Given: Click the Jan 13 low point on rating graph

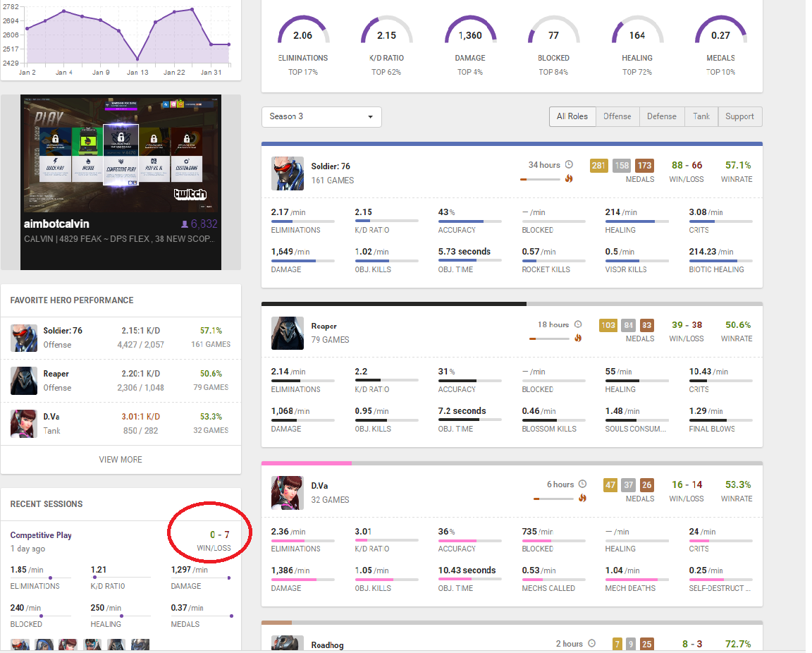Looking at the screenshot, I should (137, 59).
